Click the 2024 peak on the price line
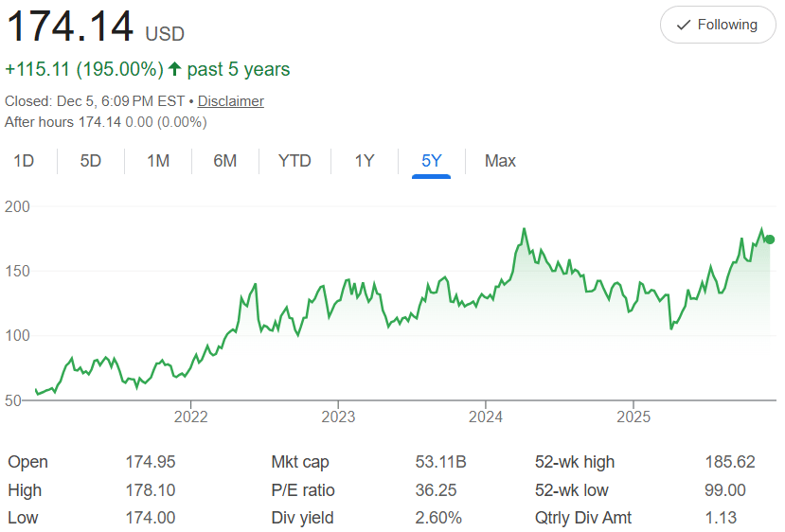The width and height of the screenshot is (785, 532). pos(524,229)
